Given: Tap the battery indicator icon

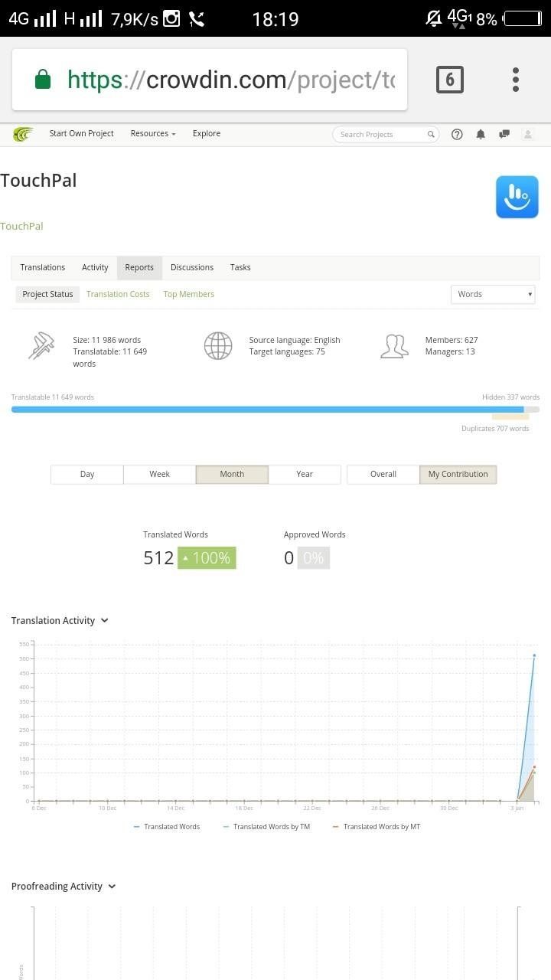Looking at the screenshot, I should (522, 19).
